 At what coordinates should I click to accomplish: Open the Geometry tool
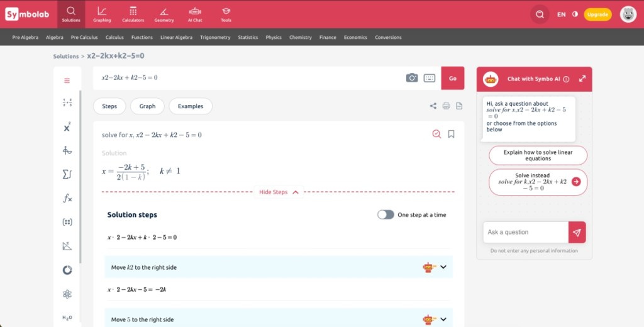(x=164, y=14)
